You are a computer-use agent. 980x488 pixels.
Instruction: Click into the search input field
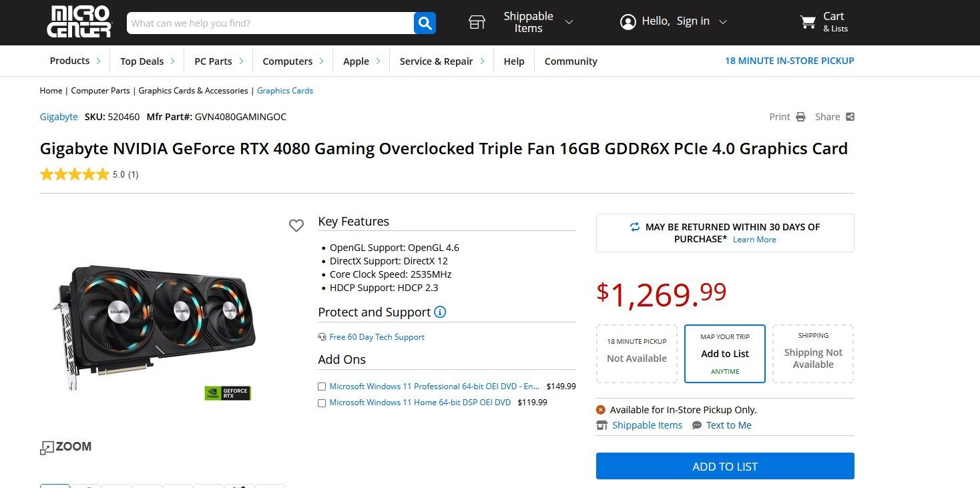coord(270,23)
